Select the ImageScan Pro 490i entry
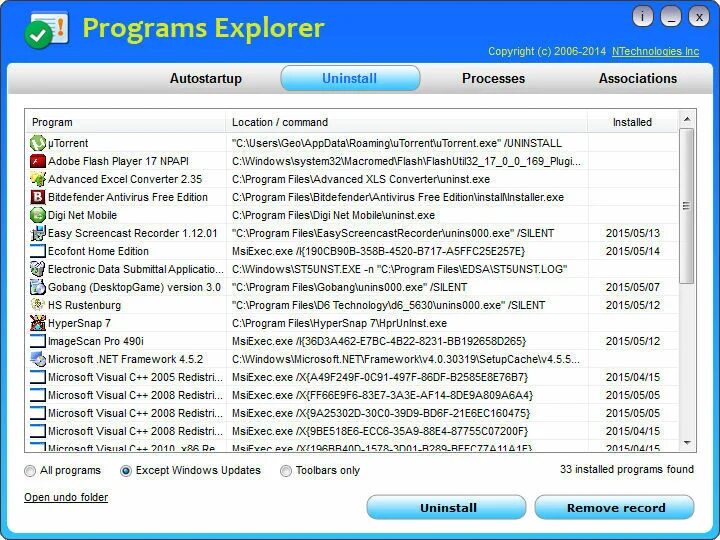This screenshot has width=720, height=540. [96, 341]
